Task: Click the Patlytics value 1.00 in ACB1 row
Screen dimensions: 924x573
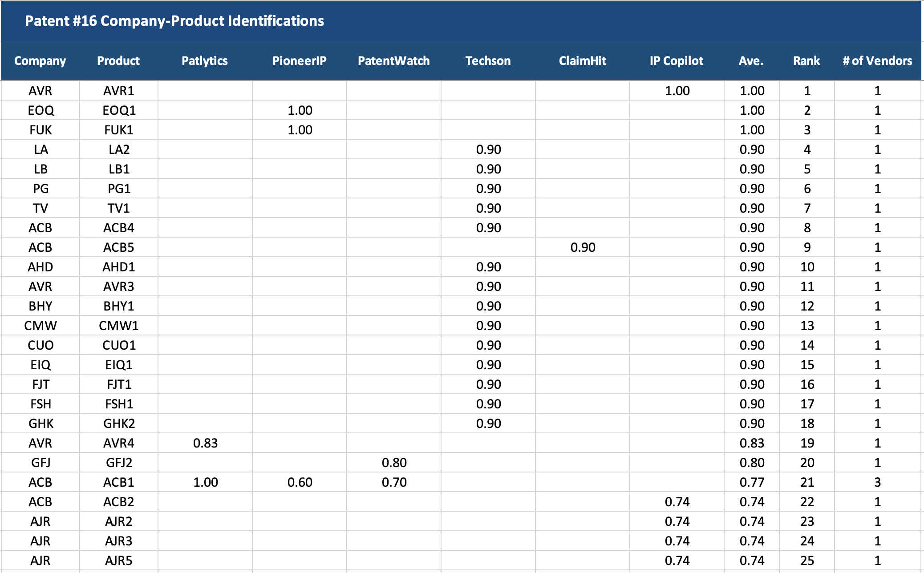Action: click(x=206, y=482)
